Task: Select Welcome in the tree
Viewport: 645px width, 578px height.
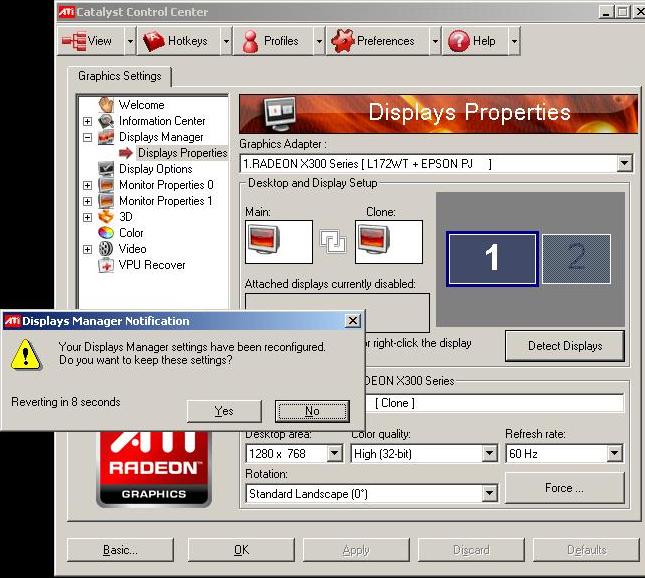Action: pyautogui.click(x=142, y=105)
